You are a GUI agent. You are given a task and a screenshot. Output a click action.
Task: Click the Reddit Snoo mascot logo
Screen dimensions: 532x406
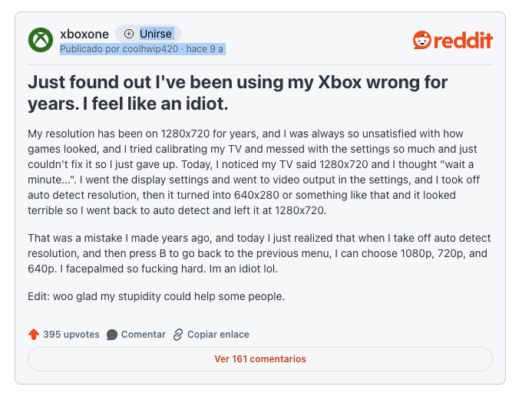point(422,40)
